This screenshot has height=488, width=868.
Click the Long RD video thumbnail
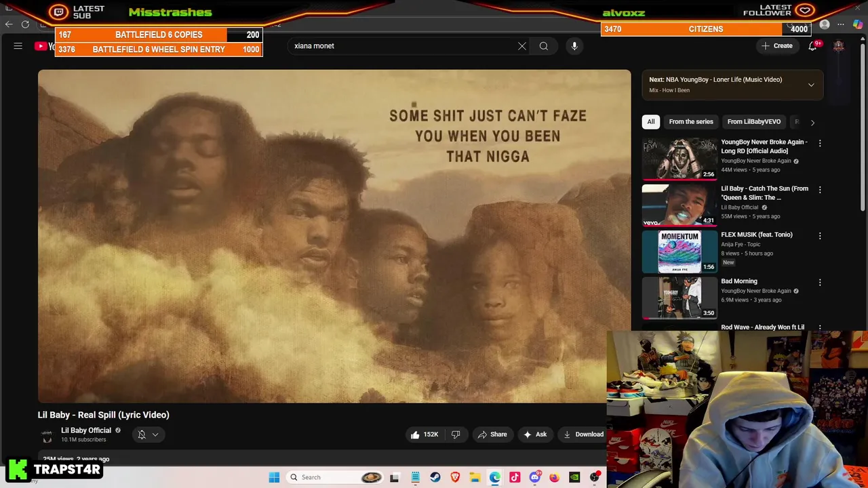[x=679, y=159]
